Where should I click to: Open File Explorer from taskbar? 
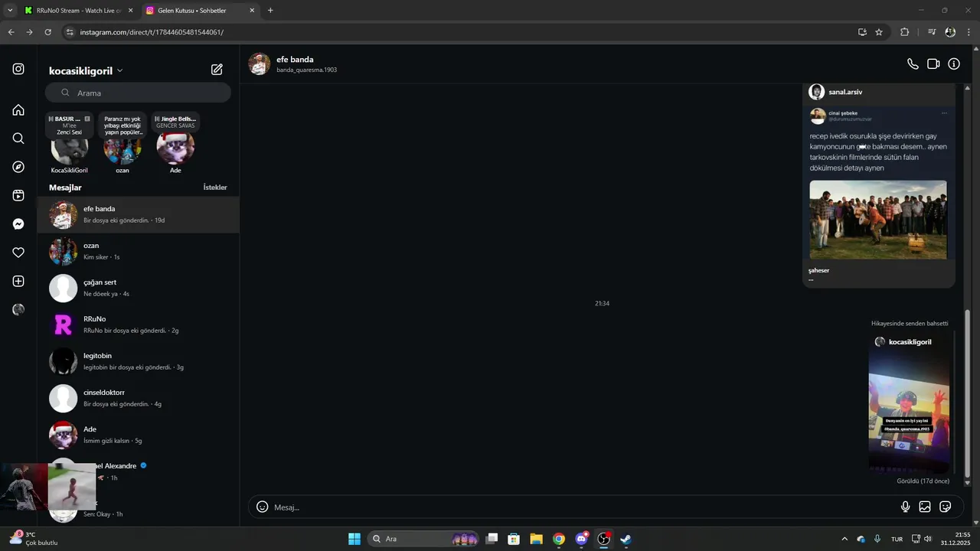coord(536,539)
